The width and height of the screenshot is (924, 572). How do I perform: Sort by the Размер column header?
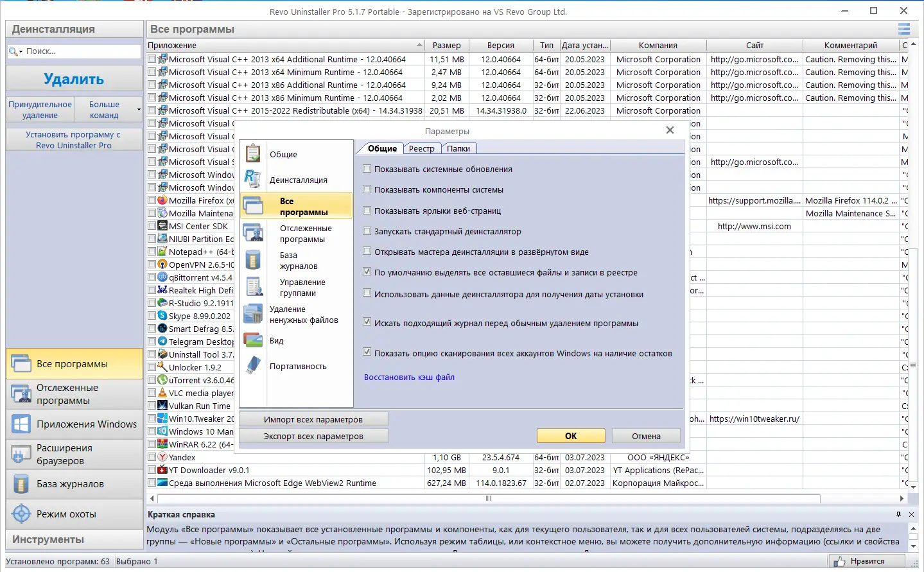[x=446, y=45]
